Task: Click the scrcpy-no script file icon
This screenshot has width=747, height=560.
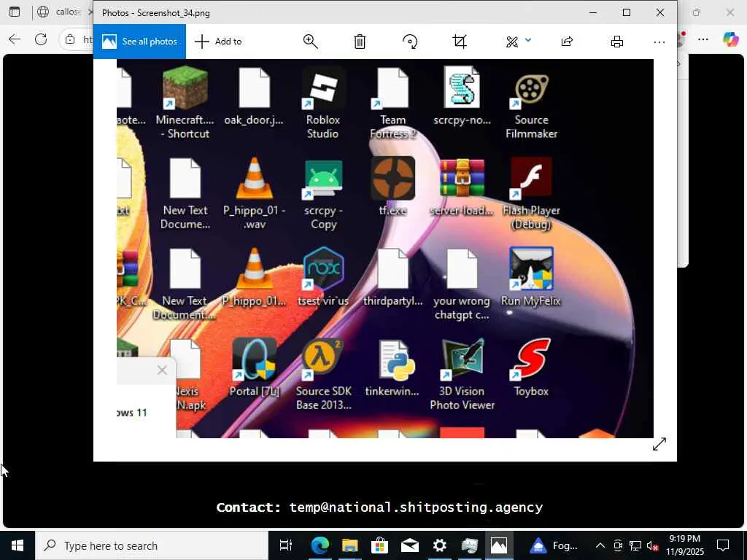Action: tap(462, 87)
